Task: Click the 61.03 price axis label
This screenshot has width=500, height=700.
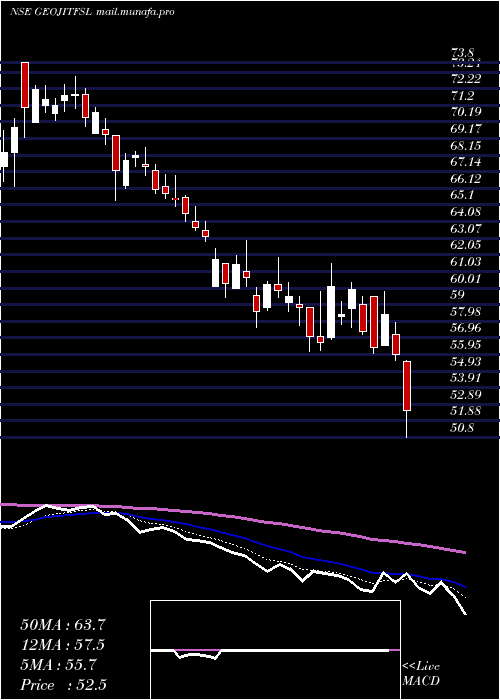Action: point(466,262)
